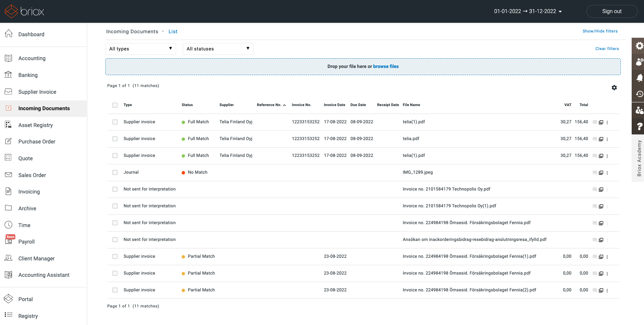Open image preview for Ansökan om inackorderingsbidrag row
Screen dimensions: 644x325
click(601, 240)
